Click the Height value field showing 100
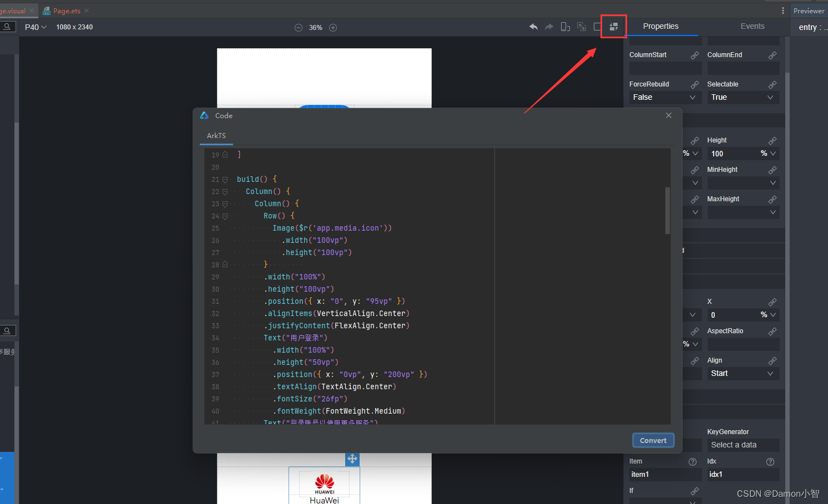 (x=732, y=154)
